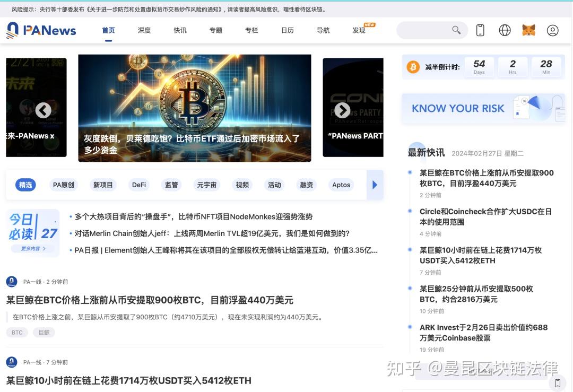
Task: Expand more category tags with blue arrow
Action: pos(375,185)
